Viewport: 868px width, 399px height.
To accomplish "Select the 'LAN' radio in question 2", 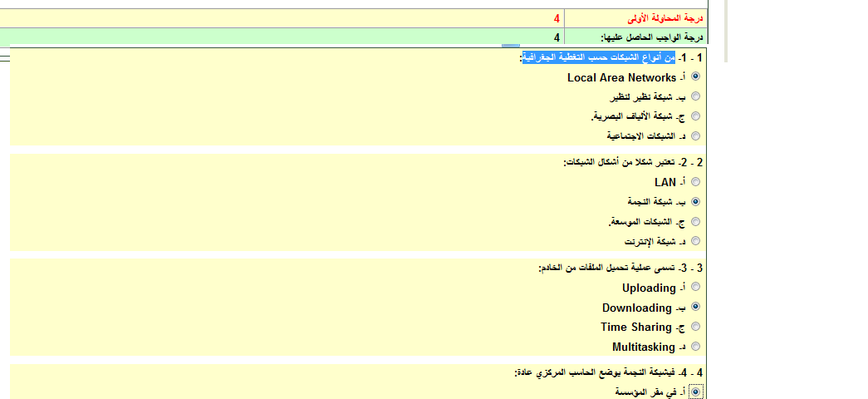I will coord(695,181).
